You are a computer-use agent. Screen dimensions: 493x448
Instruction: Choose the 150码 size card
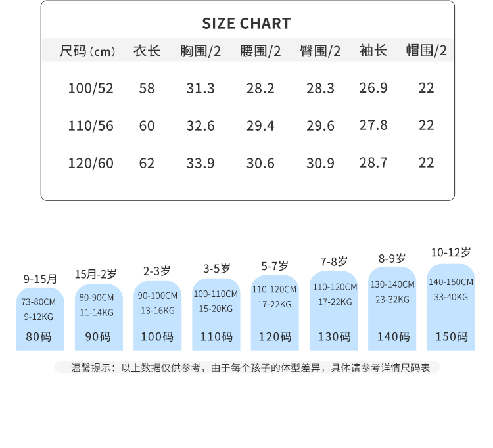click(451, 307)
